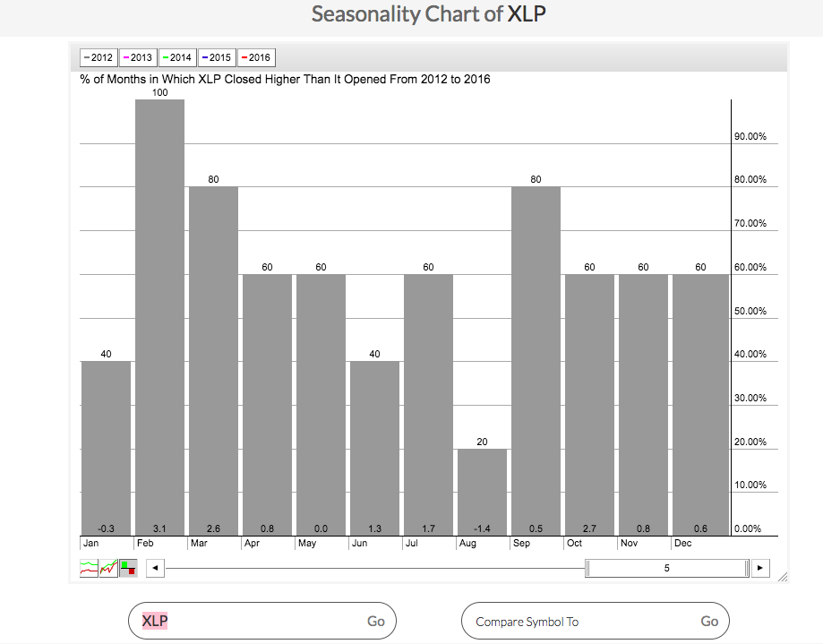Click the 40.00% axis label

click(x=750, y=355)
